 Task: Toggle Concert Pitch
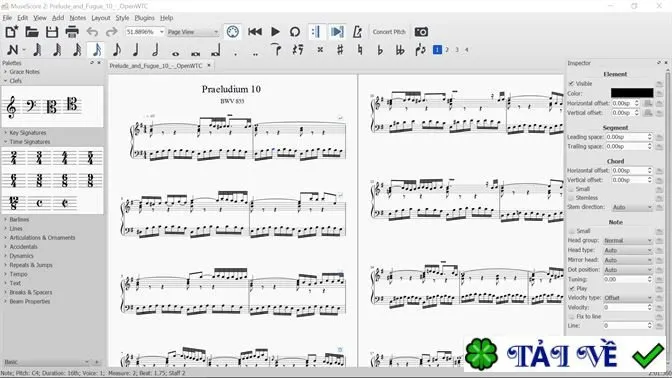(x=389, y=32)
